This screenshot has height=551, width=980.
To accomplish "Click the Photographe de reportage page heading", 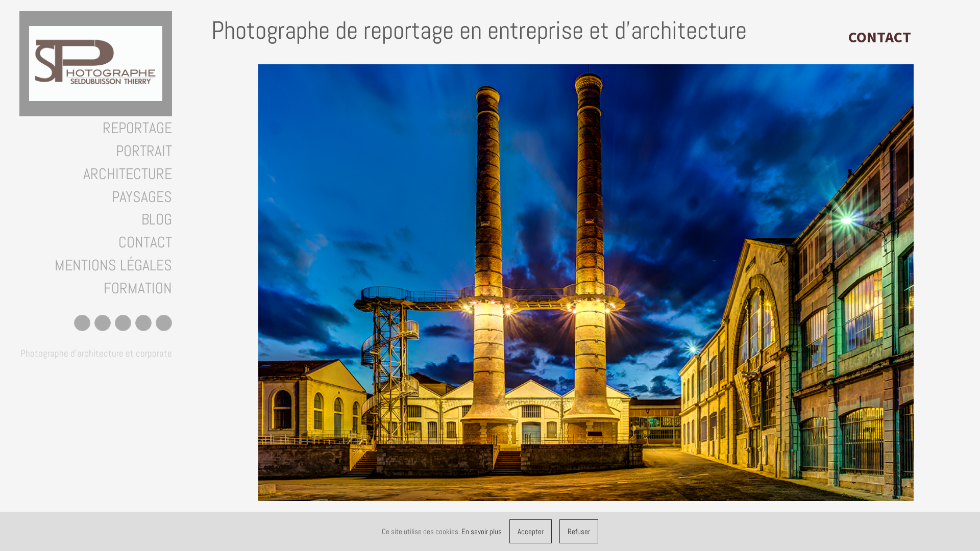I will coord(478,31).
